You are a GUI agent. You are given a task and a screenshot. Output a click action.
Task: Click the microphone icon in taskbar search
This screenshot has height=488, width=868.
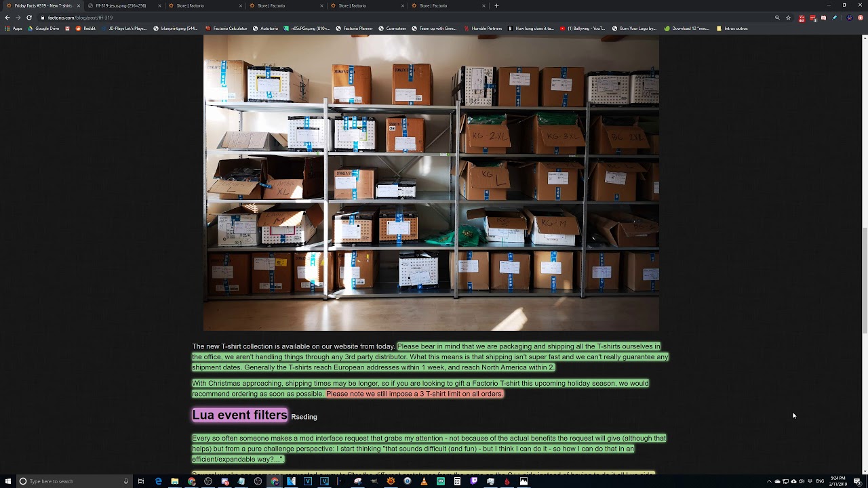[x=126, y=481]
